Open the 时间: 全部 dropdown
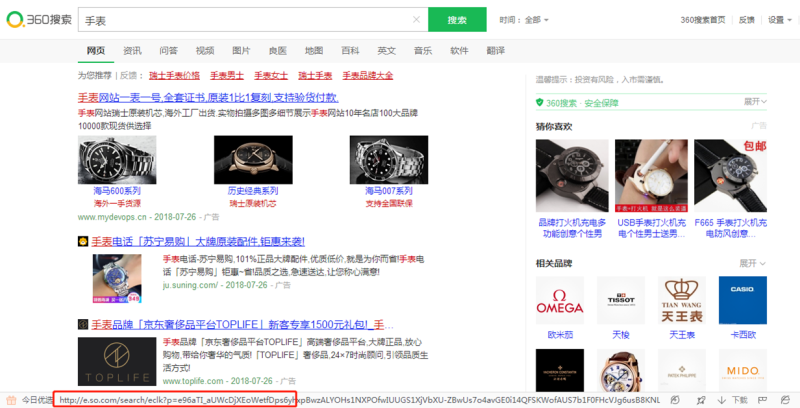 [524, 20]
